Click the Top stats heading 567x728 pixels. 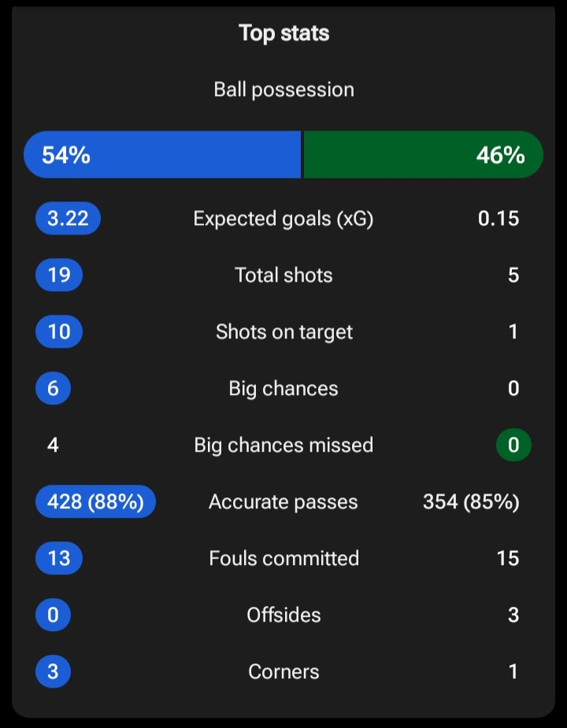283,33
